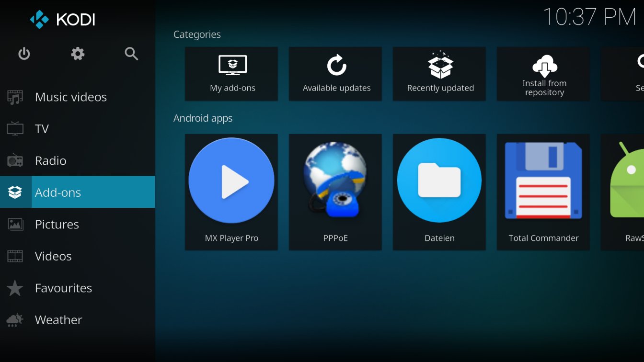This screenshot has width=644, height=362.
Task: Click the KODI logo
Action: [63, 20]
